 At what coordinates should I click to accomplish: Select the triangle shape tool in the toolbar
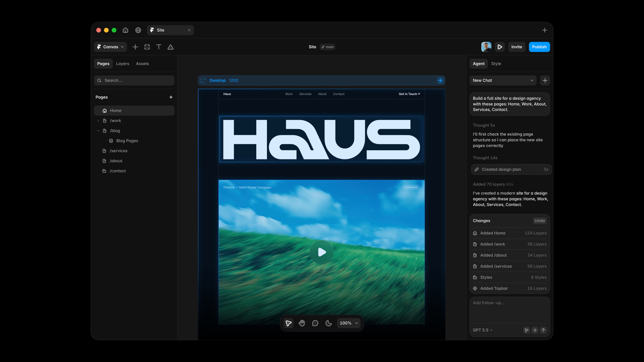click(x=171, y=47)
